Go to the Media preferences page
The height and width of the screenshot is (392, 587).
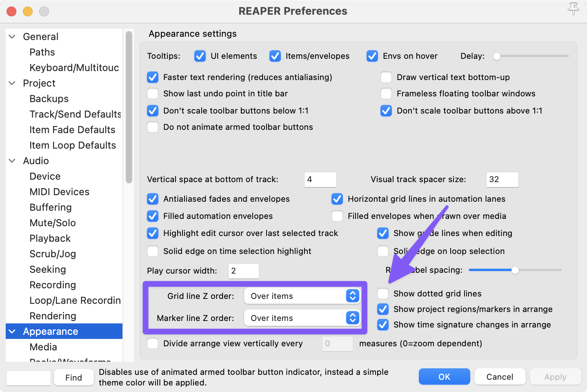click(x=43, y=347)
